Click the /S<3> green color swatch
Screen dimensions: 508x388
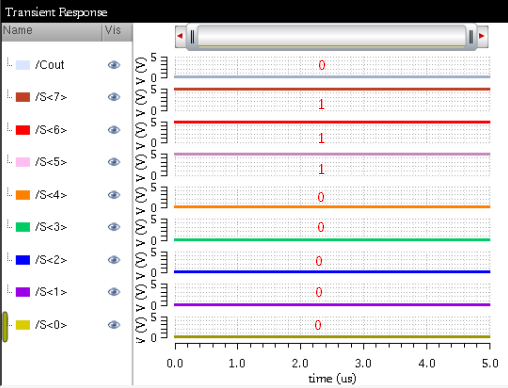(23, 227)
